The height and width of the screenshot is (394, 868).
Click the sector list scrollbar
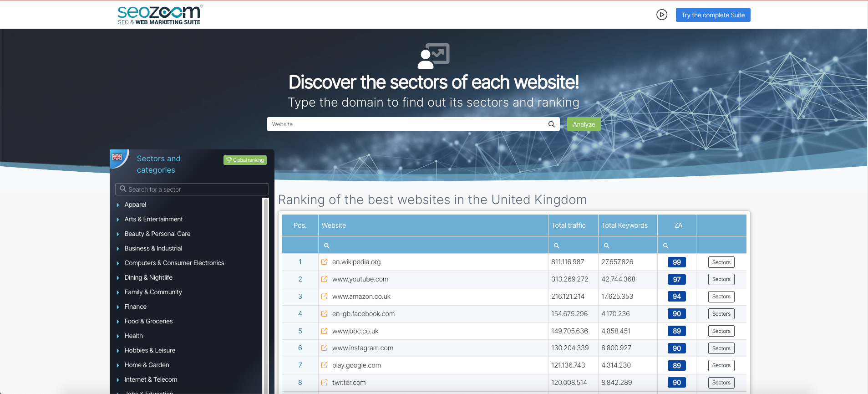pos(266,295)
